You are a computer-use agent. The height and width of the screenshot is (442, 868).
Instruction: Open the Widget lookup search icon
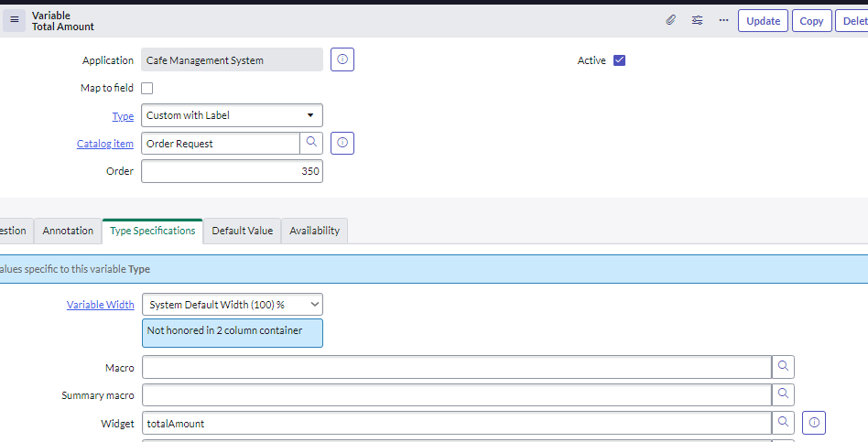783,423
